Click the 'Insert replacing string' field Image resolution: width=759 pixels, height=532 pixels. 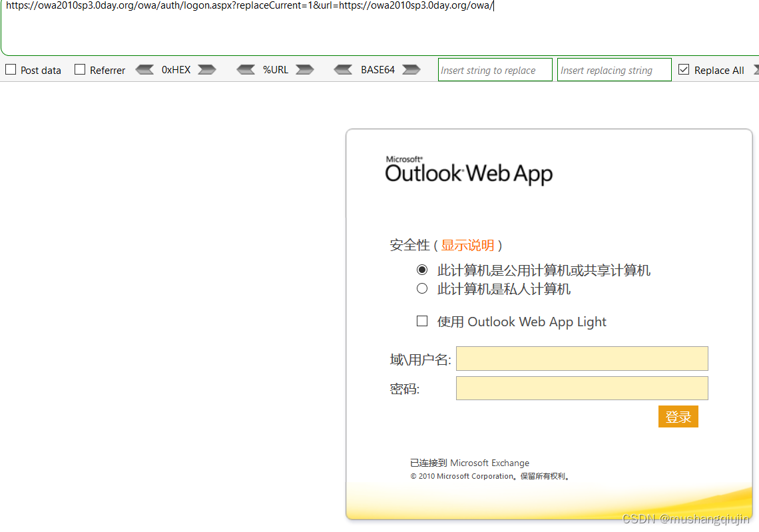click(x=615, y=70)
